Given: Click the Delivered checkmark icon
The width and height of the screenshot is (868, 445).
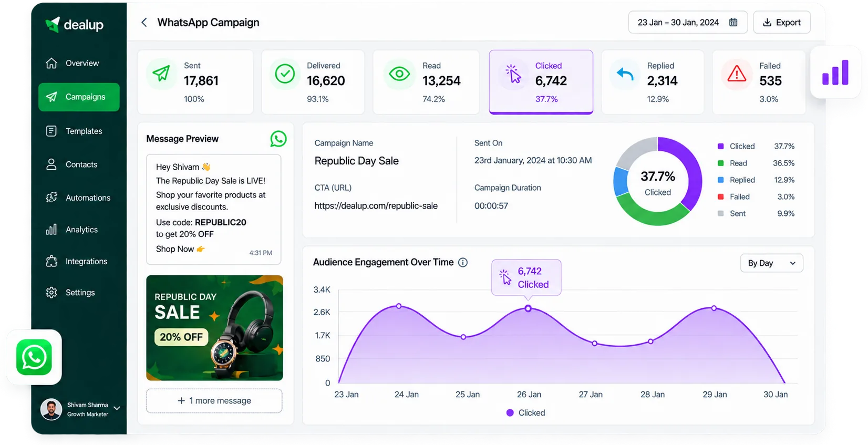Looking at the screenshot, I should point(285,74).
